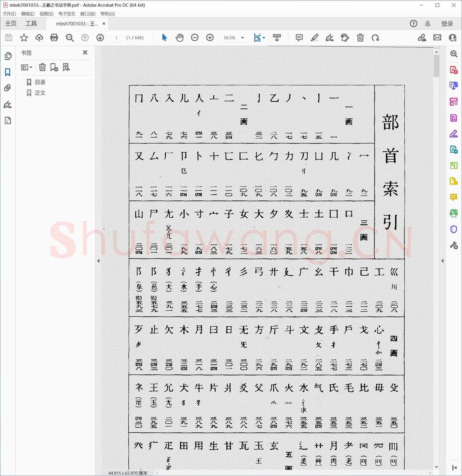Switch to the 工具 tab

click(x=31, y=23)
